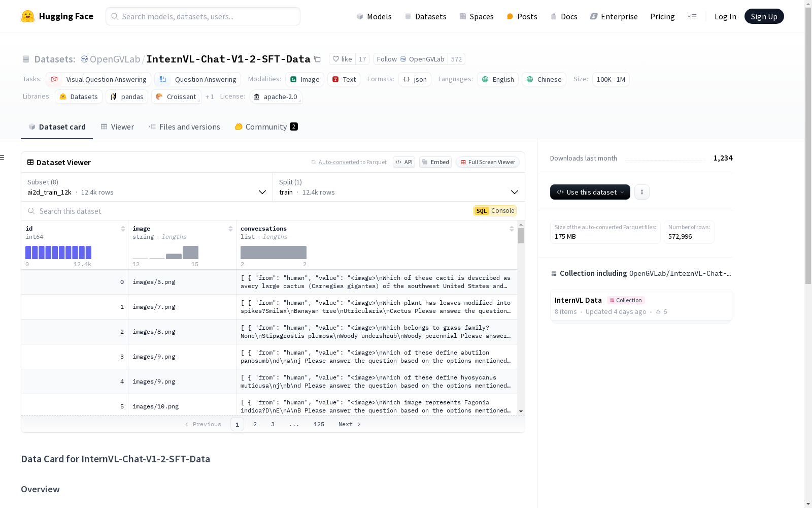The height and width of the screenshot is (508, 812).
Task: Click the image lengths histogram
Action: [165, 252]
